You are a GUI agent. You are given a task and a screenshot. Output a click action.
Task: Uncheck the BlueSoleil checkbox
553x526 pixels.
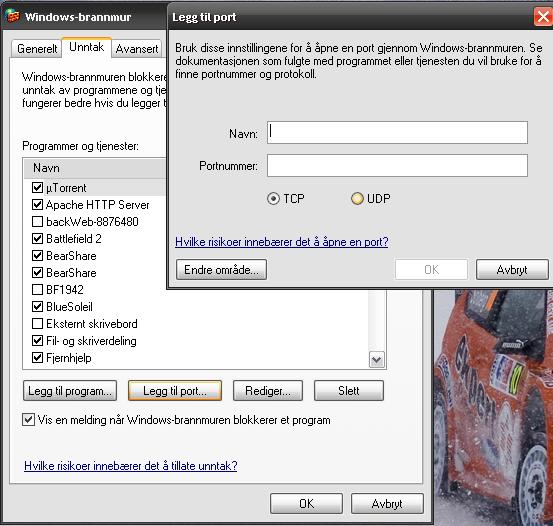click(x=37, y=307)
